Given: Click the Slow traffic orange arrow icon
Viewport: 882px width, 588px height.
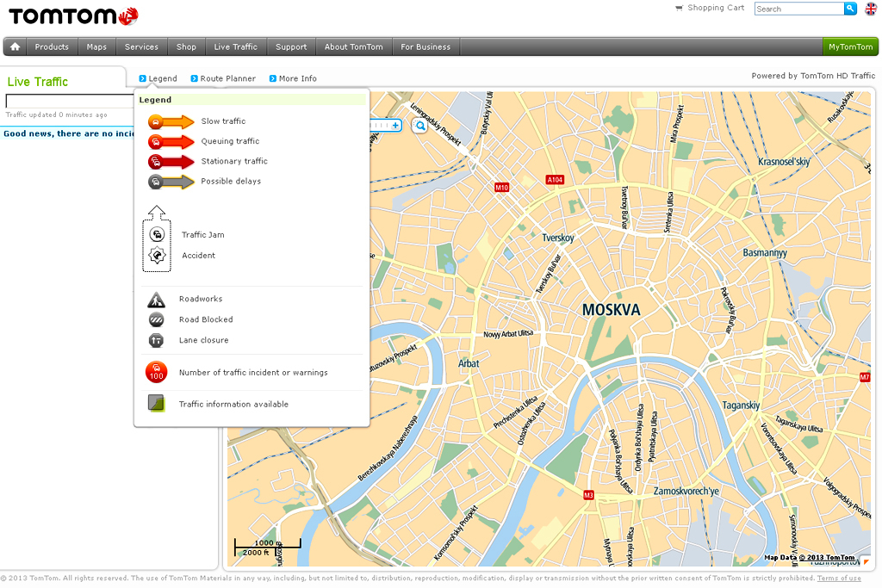Looking at the screenshot, I should [x=171, y=121].
